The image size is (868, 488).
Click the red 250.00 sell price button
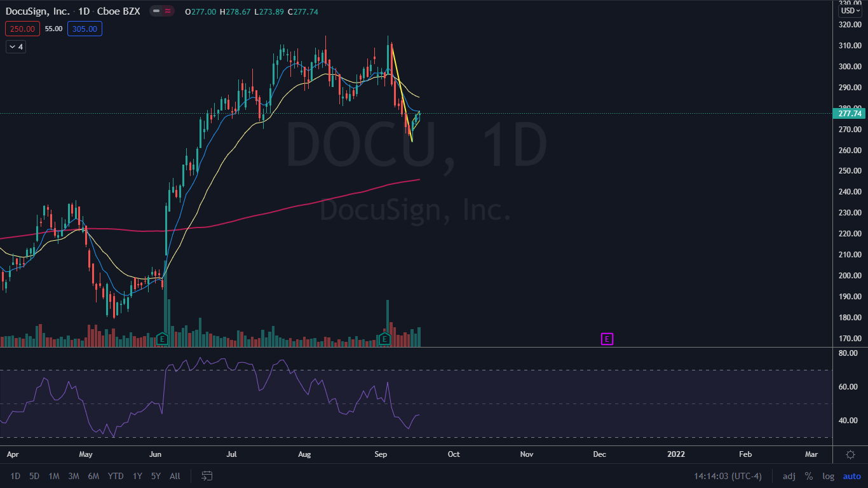pyautogui.click(x=23, y=29)
